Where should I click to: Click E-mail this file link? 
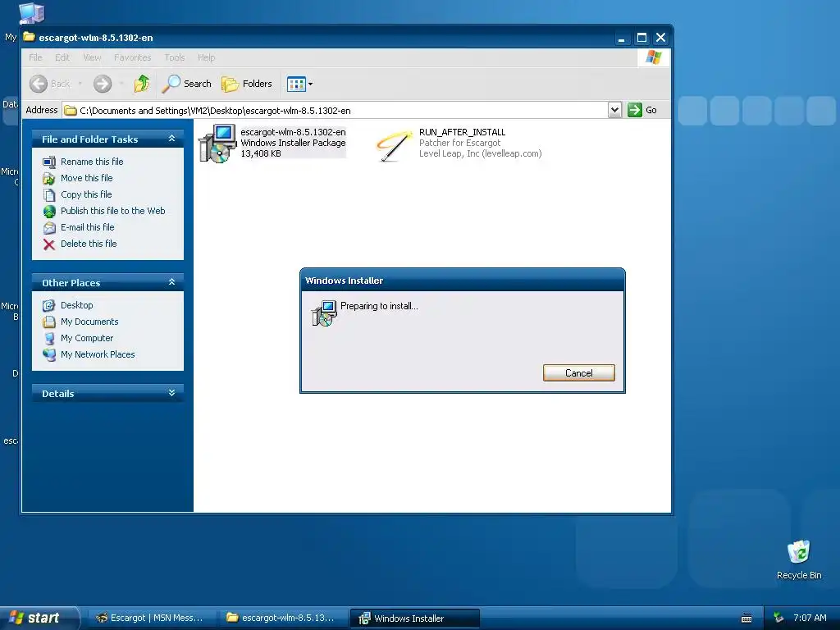[x=87, y=227]
